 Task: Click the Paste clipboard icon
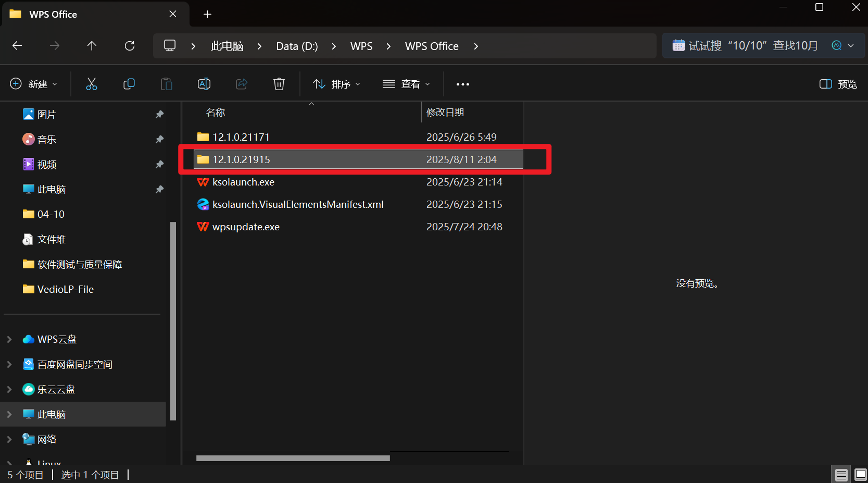tap(167, 84)
